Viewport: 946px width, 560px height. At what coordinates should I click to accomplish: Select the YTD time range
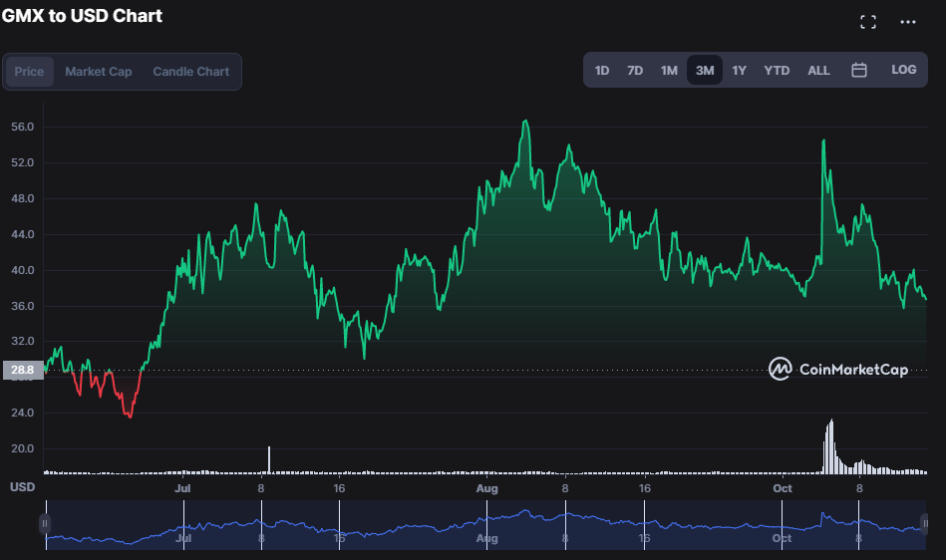[777, 70]
